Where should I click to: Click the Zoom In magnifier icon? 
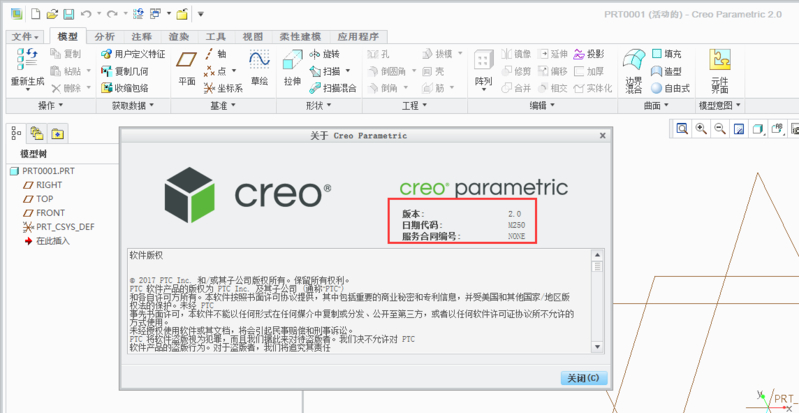[x=701, y=128]
